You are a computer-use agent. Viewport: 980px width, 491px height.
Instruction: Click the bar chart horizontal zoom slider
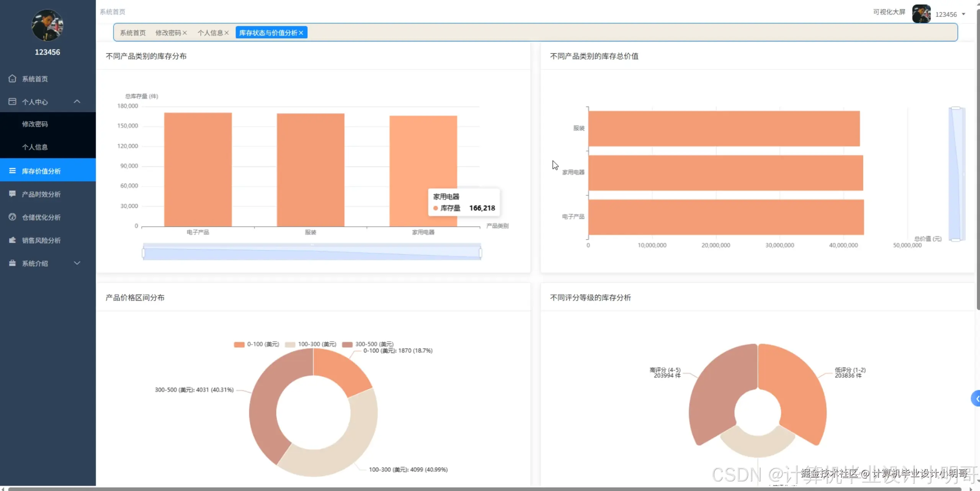coord(312,253)
